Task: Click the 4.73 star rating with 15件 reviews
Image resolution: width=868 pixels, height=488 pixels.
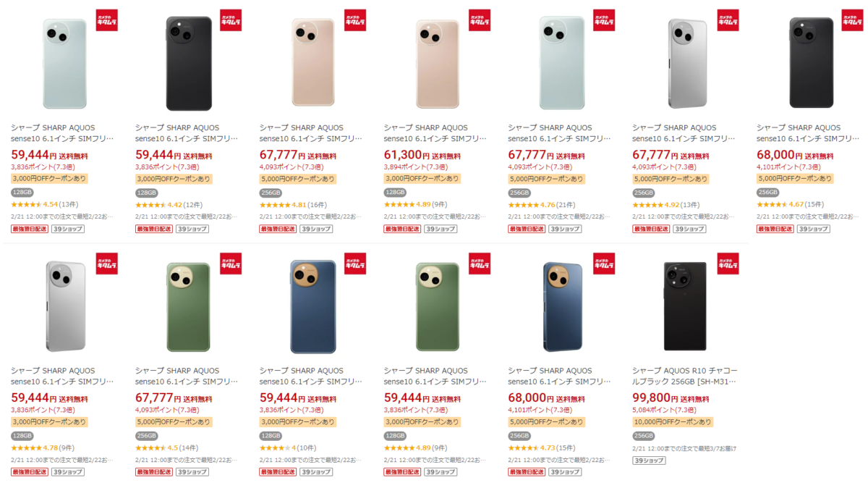Action: click(542, 448)
